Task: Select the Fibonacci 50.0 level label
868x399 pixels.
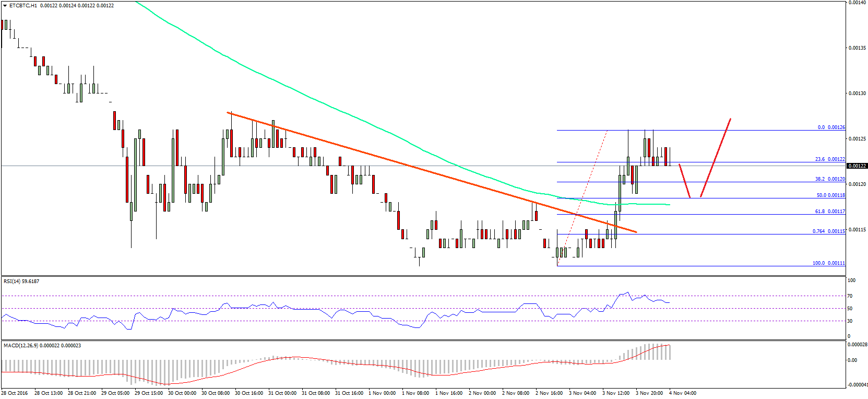Action: tap(830, 195)
